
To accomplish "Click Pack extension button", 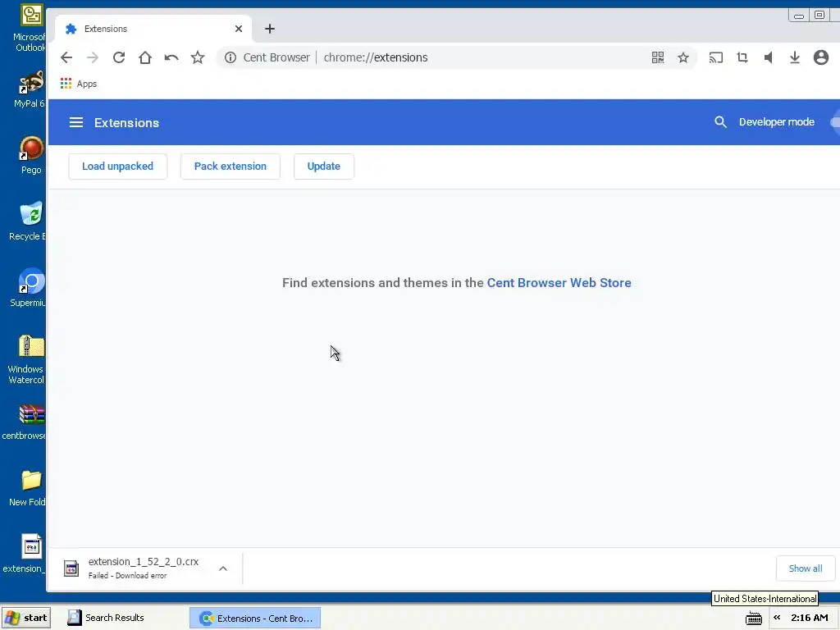I will tap(231, 166).
